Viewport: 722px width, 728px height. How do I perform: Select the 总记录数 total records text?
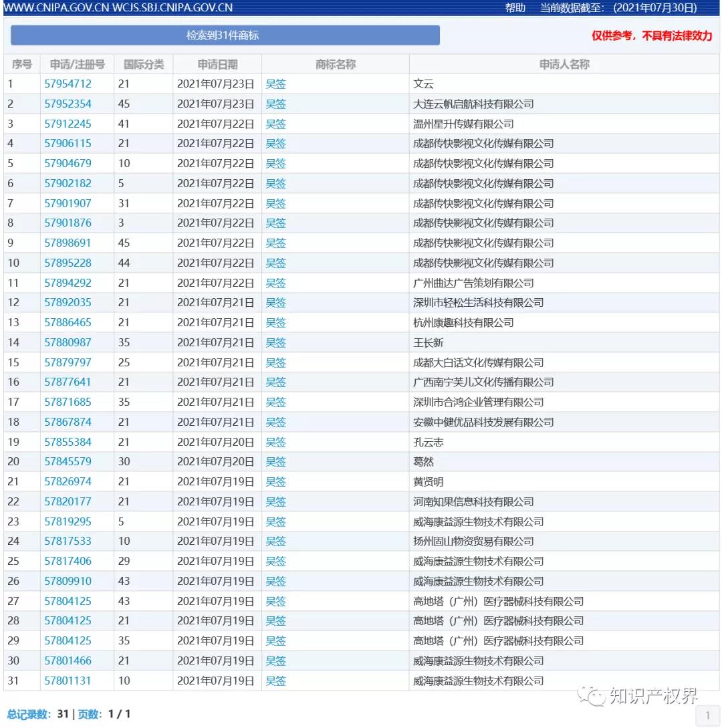click(x=37, y=714)
